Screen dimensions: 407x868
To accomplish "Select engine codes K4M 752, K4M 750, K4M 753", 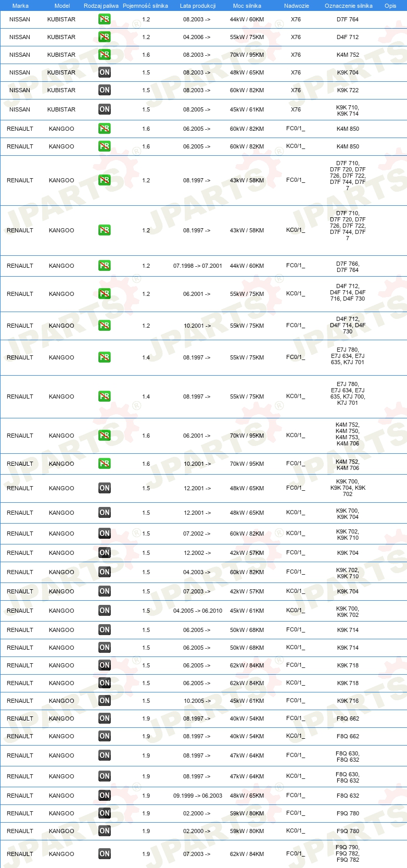I will click(x=348, y=434).
